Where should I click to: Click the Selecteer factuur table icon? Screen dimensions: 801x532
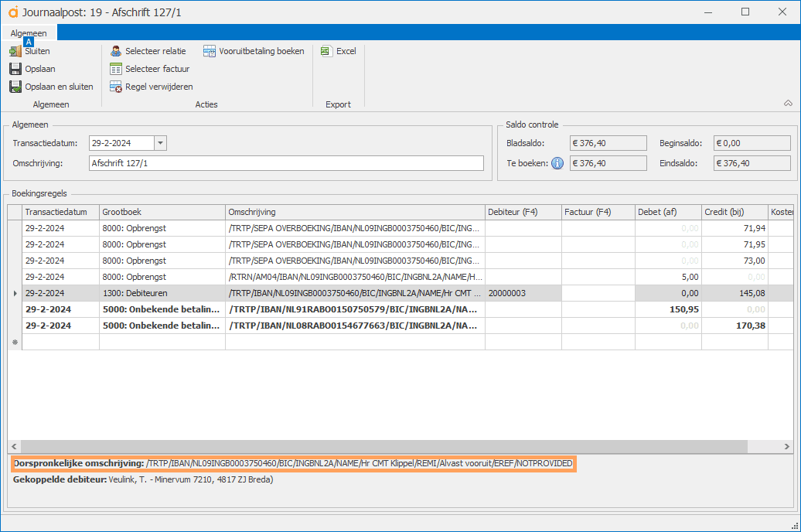[x=116, y=69]
